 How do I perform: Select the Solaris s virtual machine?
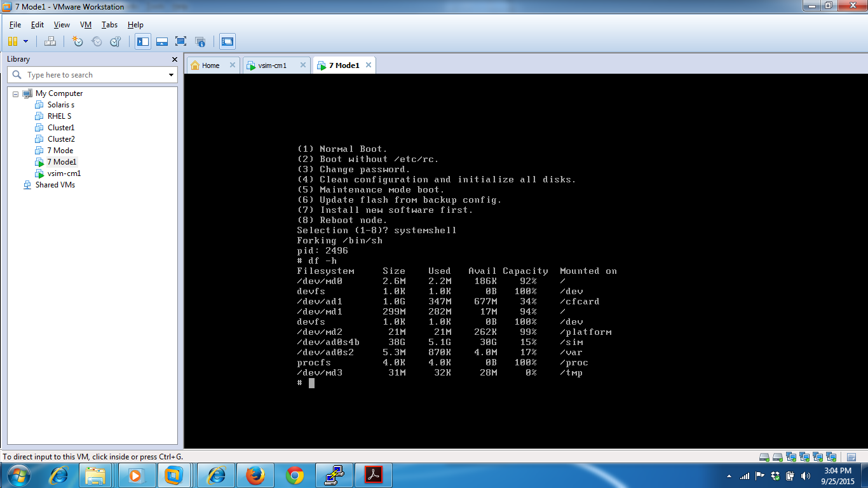pos(61,105)
